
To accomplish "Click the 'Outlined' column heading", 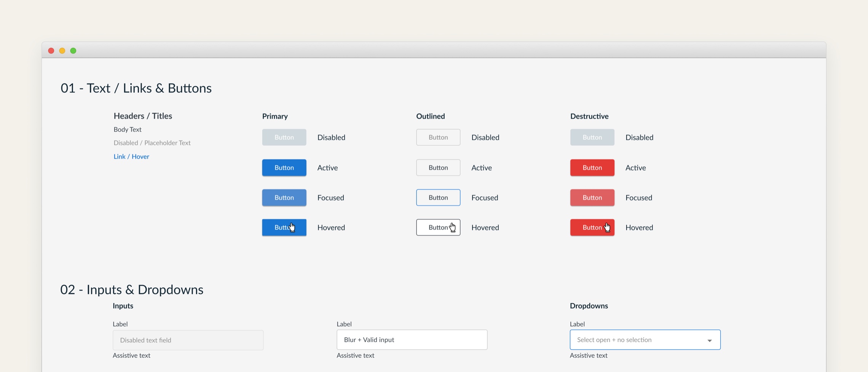I will click(x=431, y=116).
